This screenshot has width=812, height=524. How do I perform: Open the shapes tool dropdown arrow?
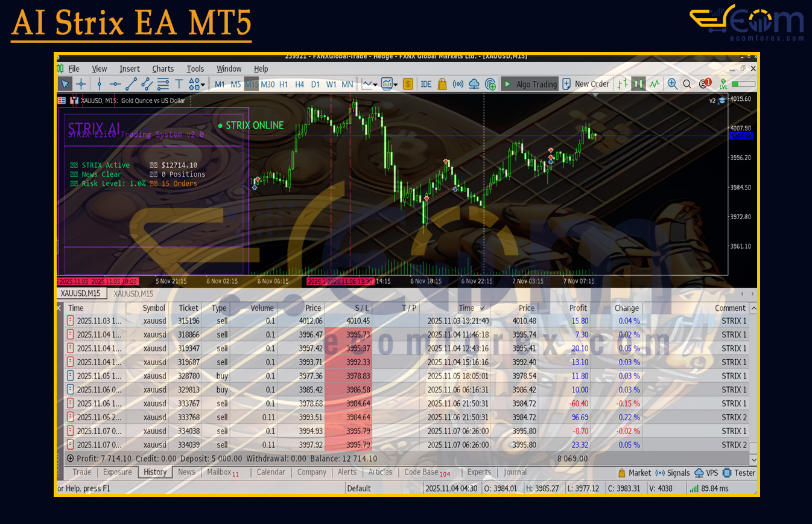point(203,84)
